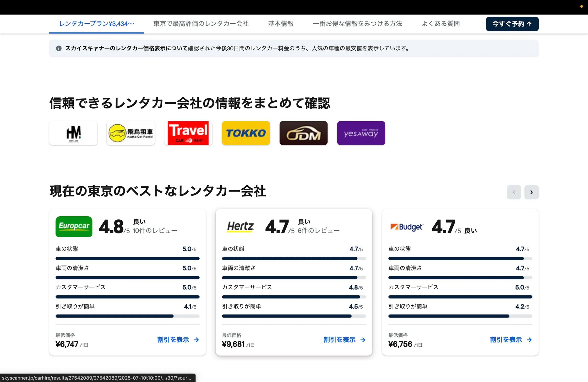588x382 pixels.
Task: Open the TOKKO logo tile
Action: click(246, 133)
